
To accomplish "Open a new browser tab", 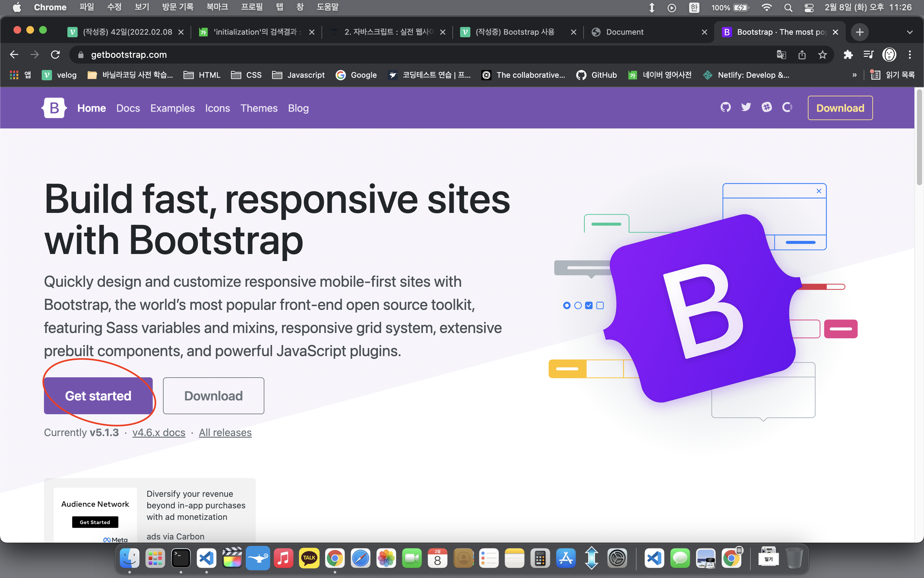I will pos(860,32).
